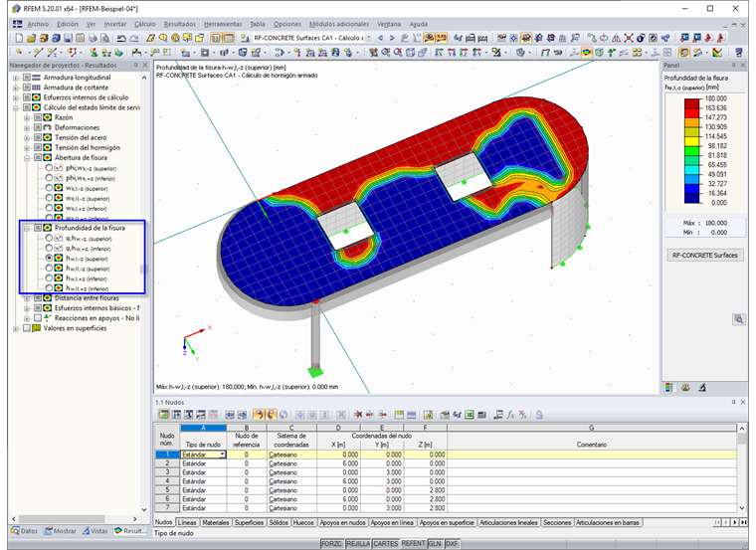756x550 pixels.
Task: Collapse Profundidad de la fisura tree node
Action: pos(27,228)
